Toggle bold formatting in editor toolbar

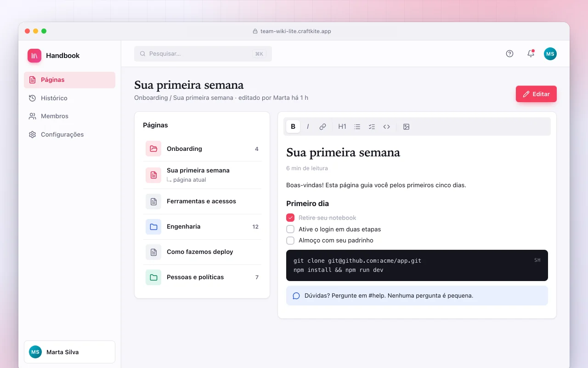pyautogui.click(x=293, y=126)
